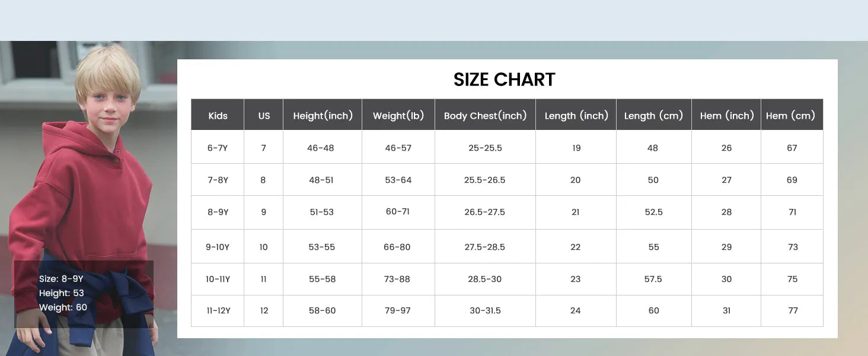Viewport: 868px width, 356px height.
Task: Click the 77 hem cm cell
Action: (793, 310)
